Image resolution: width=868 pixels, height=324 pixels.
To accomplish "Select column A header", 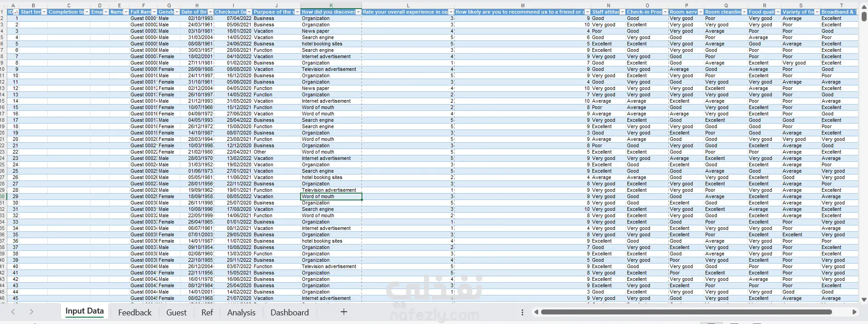I will (x=13, y=5).
